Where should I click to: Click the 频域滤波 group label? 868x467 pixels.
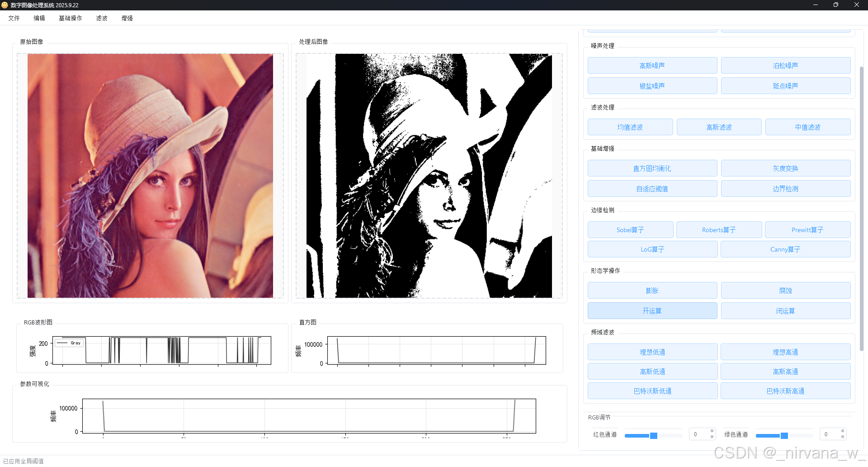[603, 332]
